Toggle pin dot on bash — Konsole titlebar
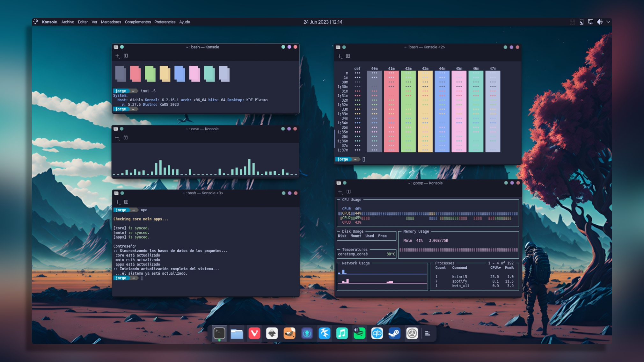Viewport: 644px width, 362px height. (x=122, y=47)
